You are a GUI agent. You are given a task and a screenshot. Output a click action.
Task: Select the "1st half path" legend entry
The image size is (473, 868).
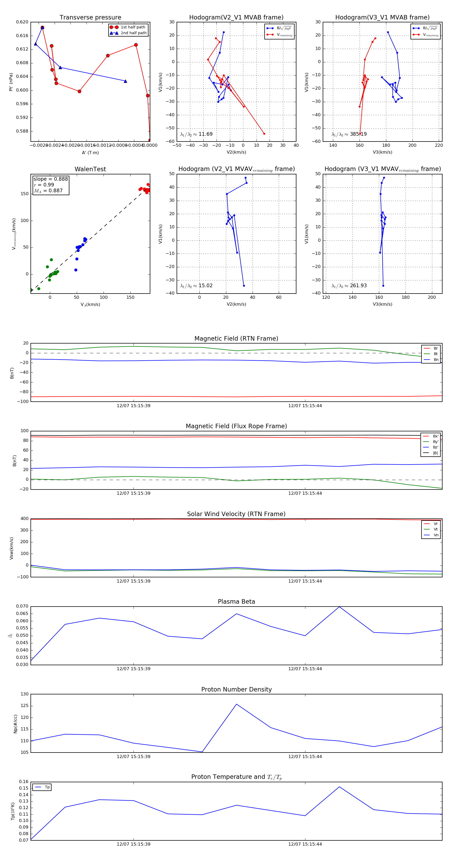click(128, 27)
